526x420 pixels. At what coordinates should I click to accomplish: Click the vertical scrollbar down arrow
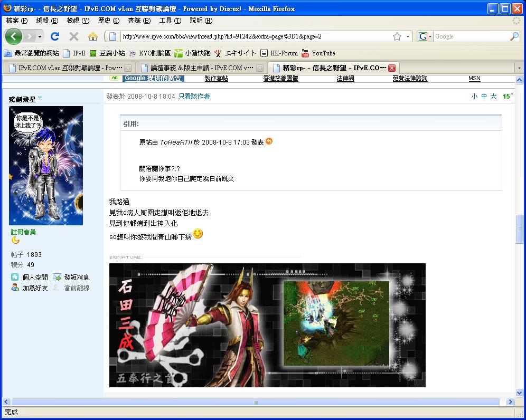pos(519,393)
